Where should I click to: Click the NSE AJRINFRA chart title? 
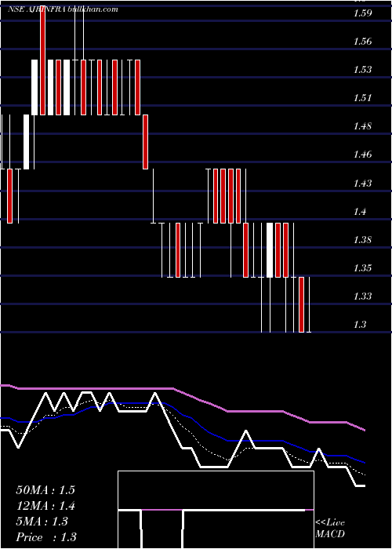63,9
